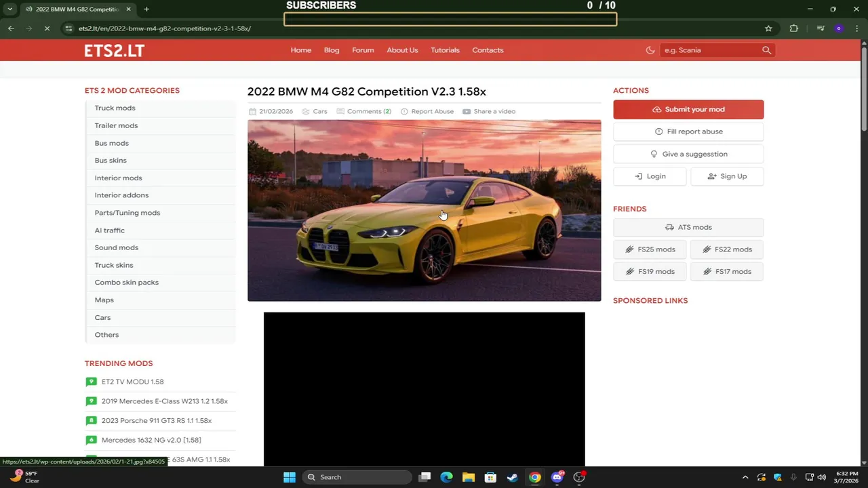The height and width of the screenshot is (488, 868).
Task: Open the tab search dropdown arrow
Action: pos(9,9)
